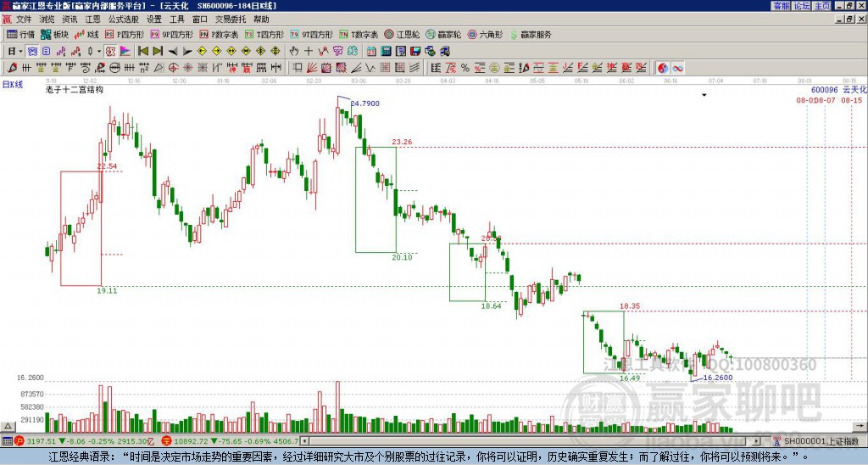
Task: Open the 六角形 hexagon tool
Action: [486, 34]
